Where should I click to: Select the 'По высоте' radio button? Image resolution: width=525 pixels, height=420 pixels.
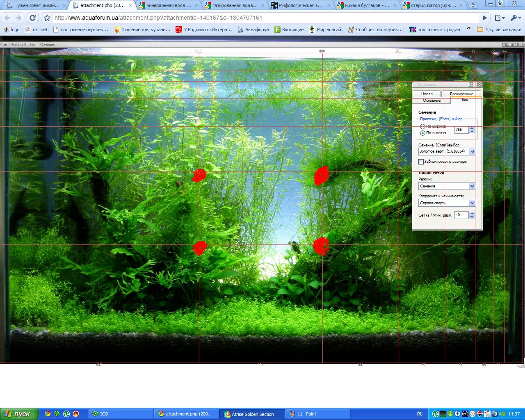tap(422, 133)
